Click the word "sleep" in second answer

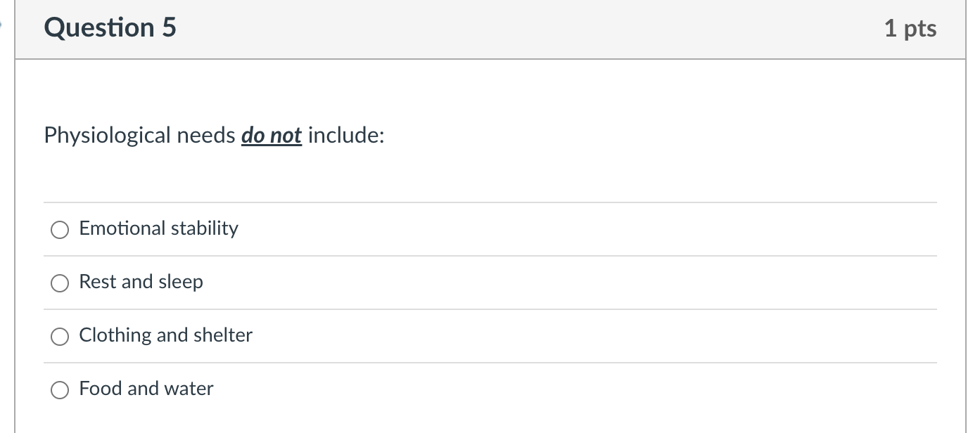(x=181, y=282)
